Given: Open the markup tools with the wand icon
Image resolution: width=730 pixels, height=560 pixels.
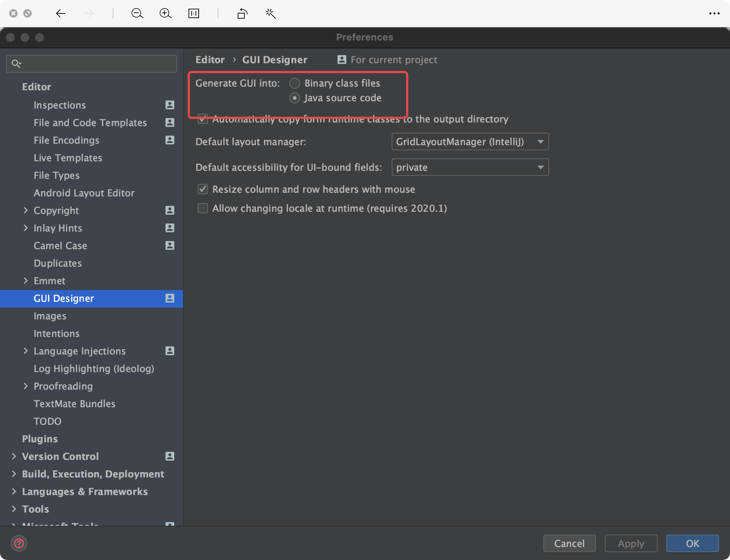Looking at the screenshot, I should click(270, 13).
